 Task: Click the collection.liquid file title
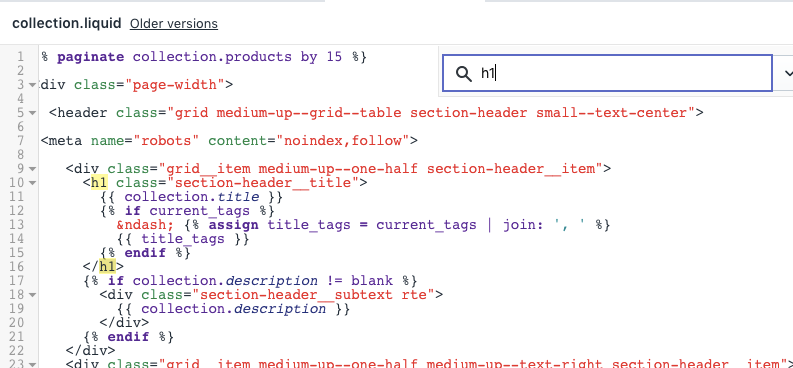[67, 23]
